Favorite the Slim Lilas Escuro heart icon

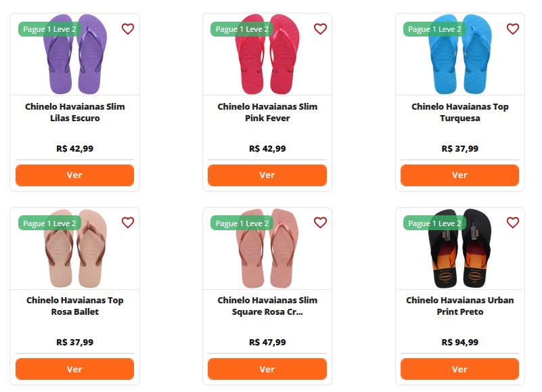tap(128, 29)
